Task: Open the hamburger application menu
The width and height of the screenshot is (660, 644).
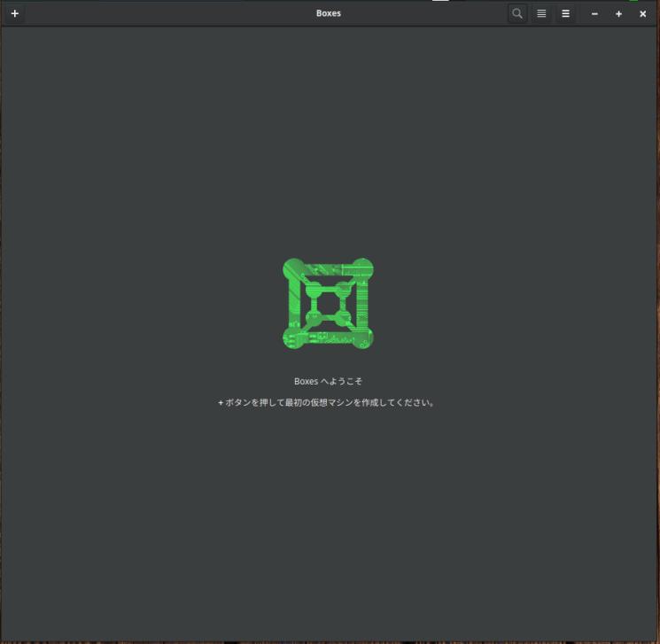Action: (x=566, y=13)
